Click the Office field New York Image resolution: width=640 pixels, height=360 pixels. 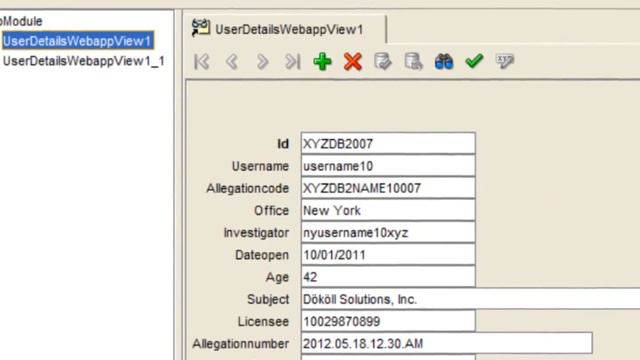pos(388,210)
